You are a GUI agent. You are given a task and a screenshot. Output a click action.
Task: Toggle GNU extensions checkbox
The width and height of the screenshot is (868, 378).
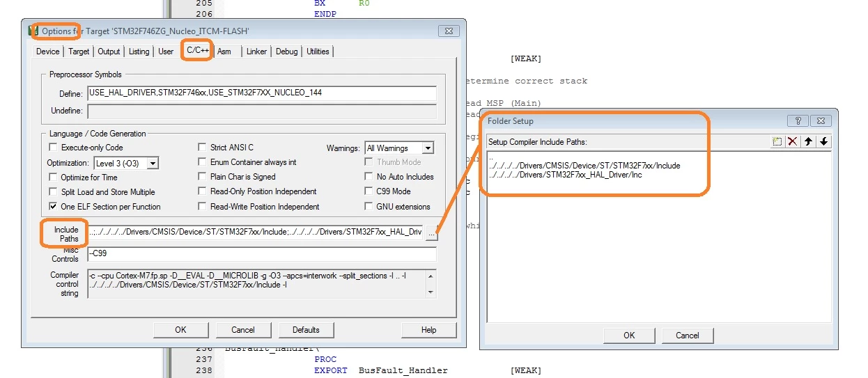[x=369, y=207]
